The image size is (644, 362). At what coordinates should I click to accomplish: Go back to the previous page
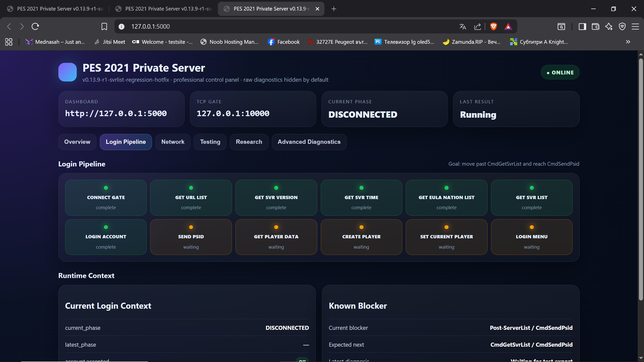pyautogui.click(x=9, y=26)
